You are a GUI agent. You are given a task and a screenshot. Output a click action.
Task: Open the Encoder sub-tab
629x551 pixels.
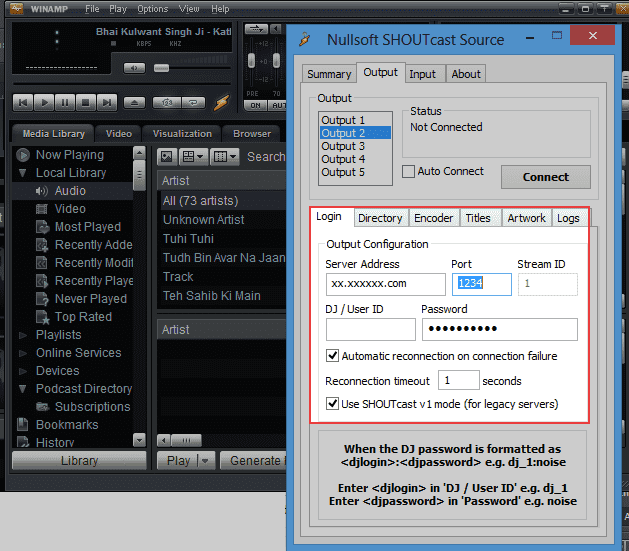coord(433,218)
